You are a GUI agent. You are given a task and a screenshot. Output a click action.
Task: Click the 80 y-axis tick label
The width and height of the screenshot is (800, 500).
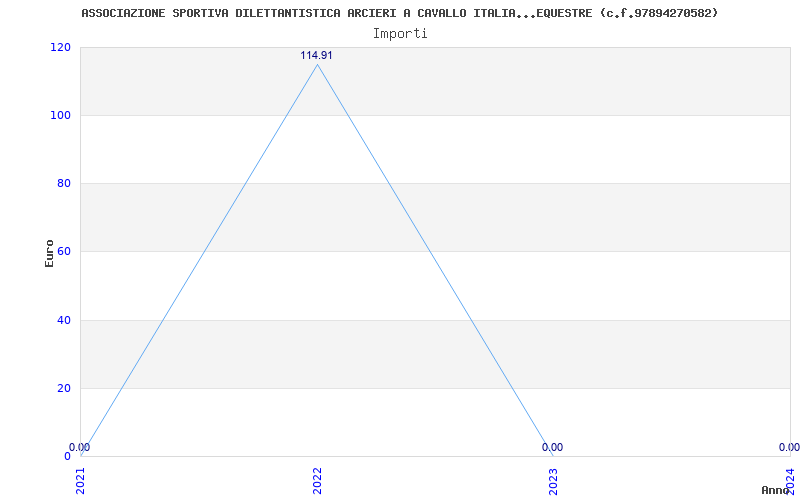click(63, 183)
